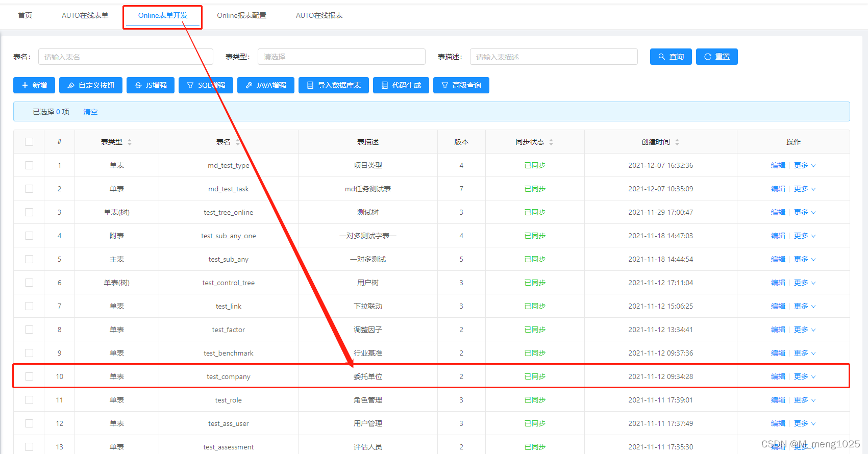Open 自定义按钮 custom button tool
The width and height of the screenshot is (868, 454).
coord(91,85)
